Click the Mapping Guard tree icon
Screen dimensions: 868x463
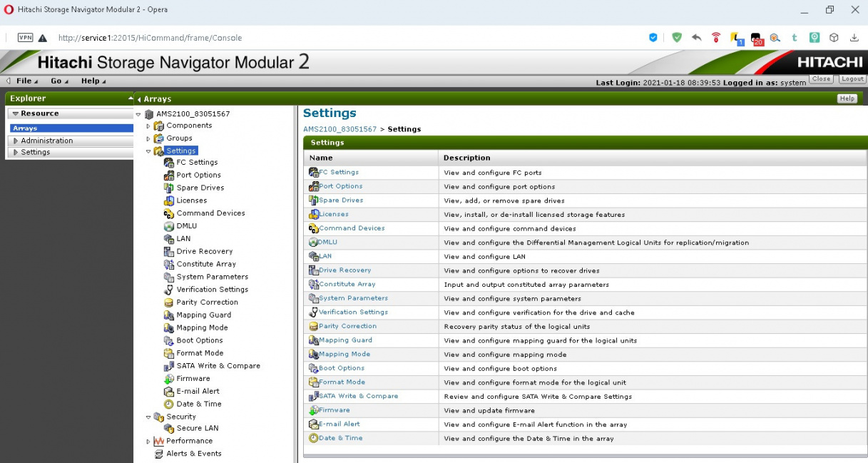tap(169, 315)
